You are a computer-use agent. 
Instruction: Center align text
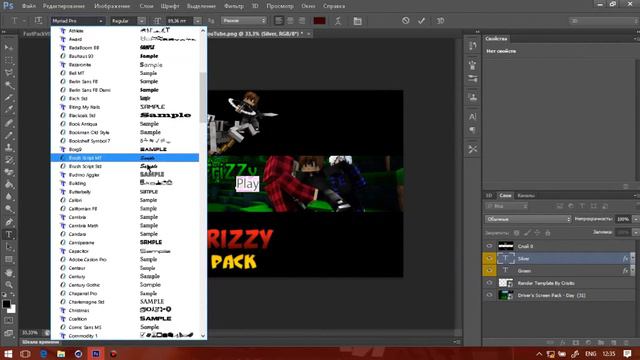point(290,20)
